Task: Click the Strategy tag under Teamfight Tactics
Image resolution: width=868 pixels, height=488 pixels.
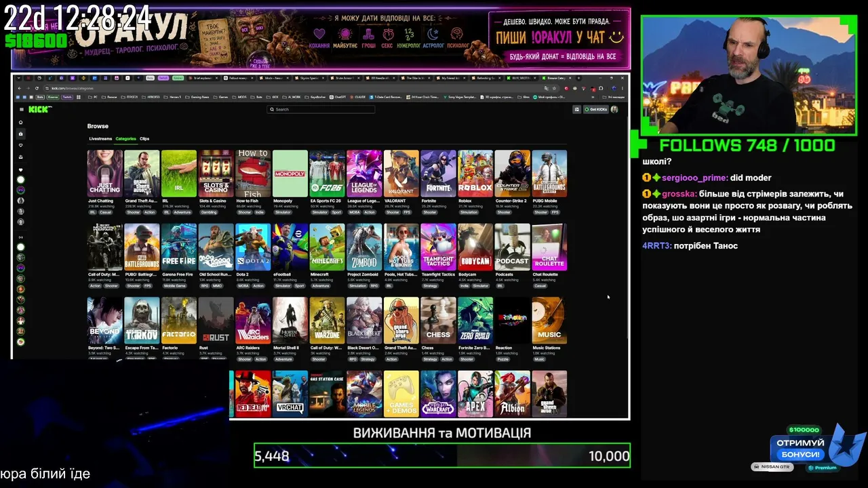Action: pyautogui.click(x=431, y=286)
